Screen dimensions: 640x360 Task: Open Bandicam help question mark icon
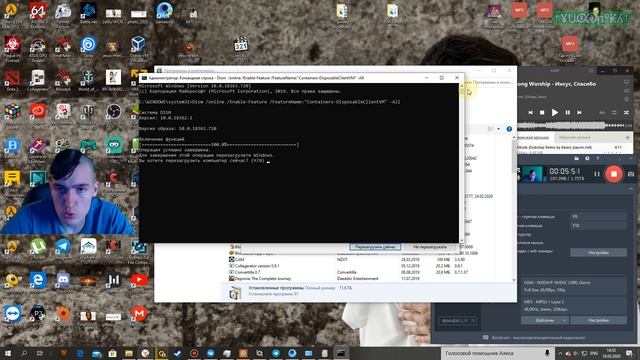pos(598,158)
